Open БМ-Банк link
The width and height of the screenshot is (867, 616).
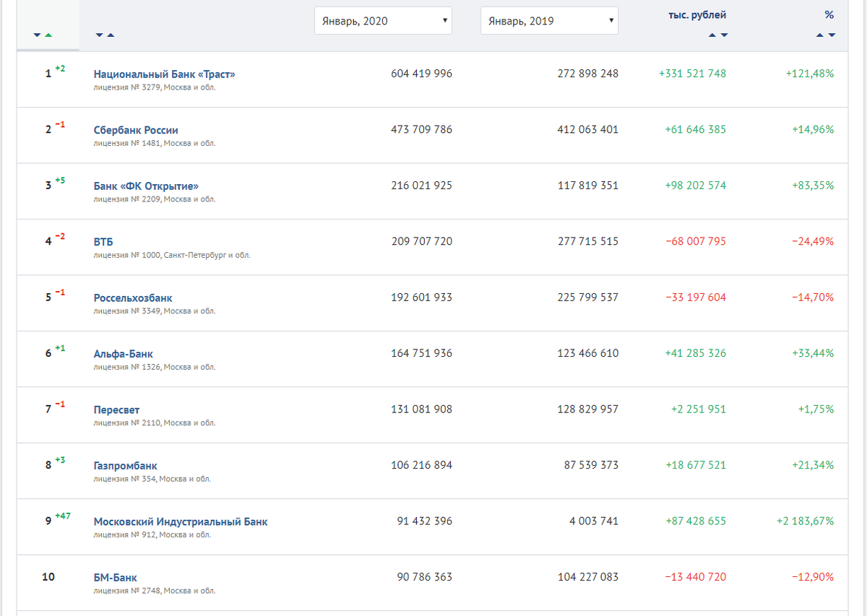point(116,578)
